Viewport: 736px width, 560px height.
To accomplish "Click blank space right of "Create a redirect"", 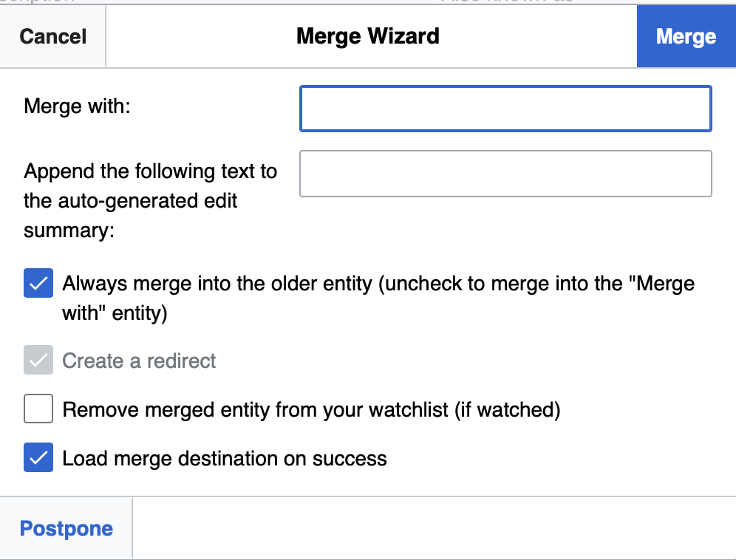I will point(473,361).
